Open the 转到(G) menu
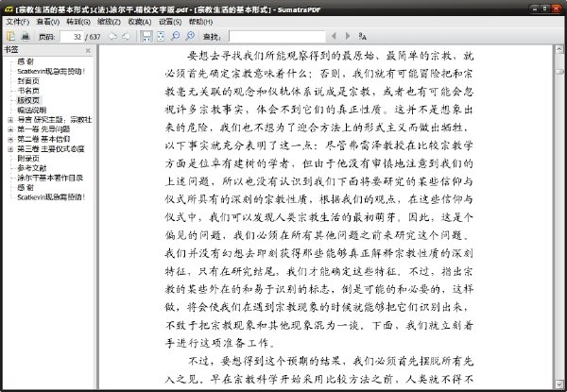Viewport: 567px width, 392px height. [78, 22]
